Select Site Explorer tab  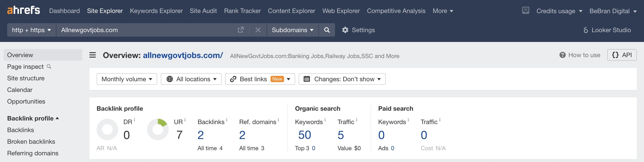(105, 11)
